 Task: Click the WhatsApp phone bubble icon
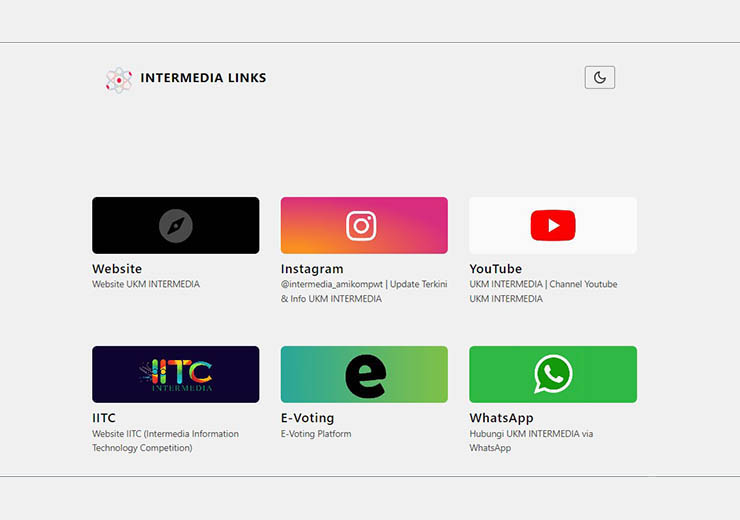point(553,375)
